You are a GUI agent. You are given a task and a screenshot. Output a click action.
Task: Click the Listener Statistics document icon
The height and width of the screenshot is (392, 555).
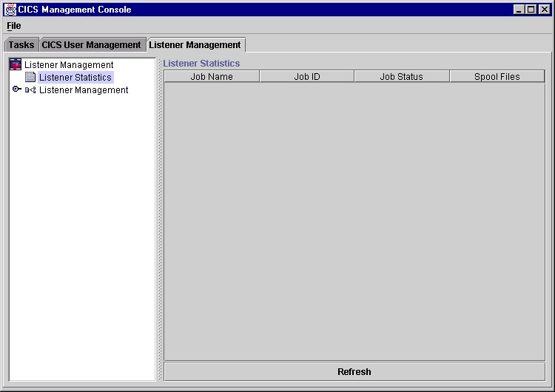pyautogui.click(x=30, y=77)
